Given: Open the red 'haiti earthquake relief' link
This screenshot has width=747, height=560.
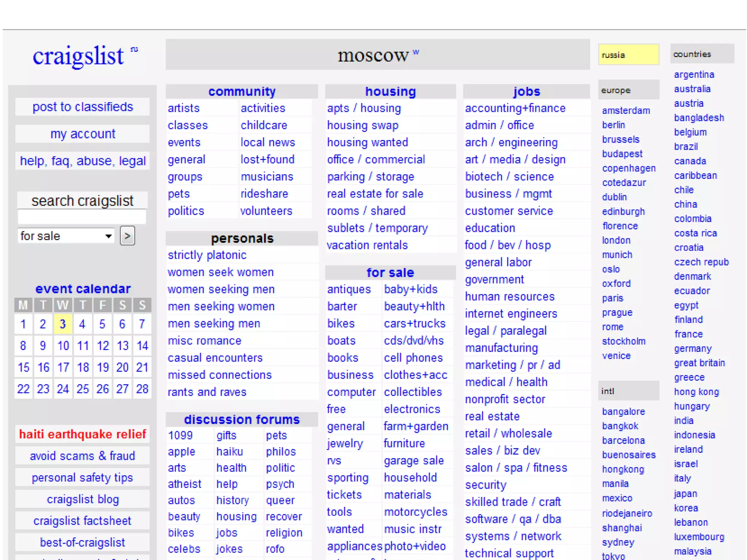Looking at the screenshot, I should [x=83, y=434].
